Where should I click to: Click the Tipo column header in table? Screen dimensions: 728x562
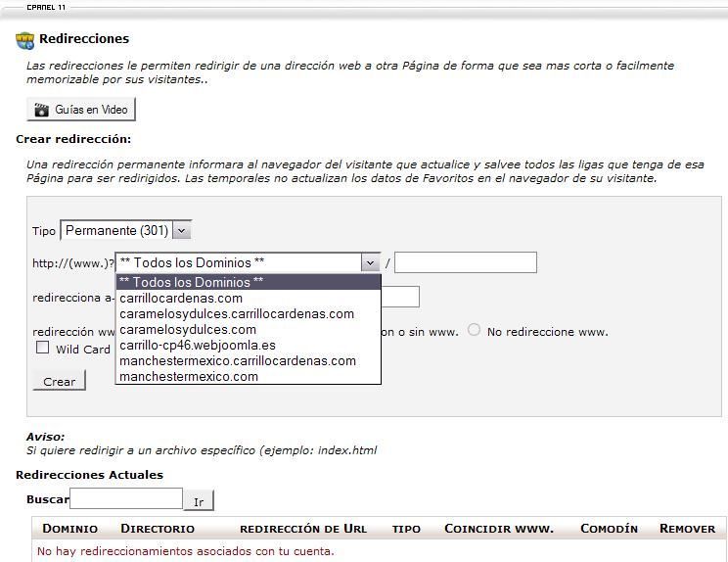(406, 529)
